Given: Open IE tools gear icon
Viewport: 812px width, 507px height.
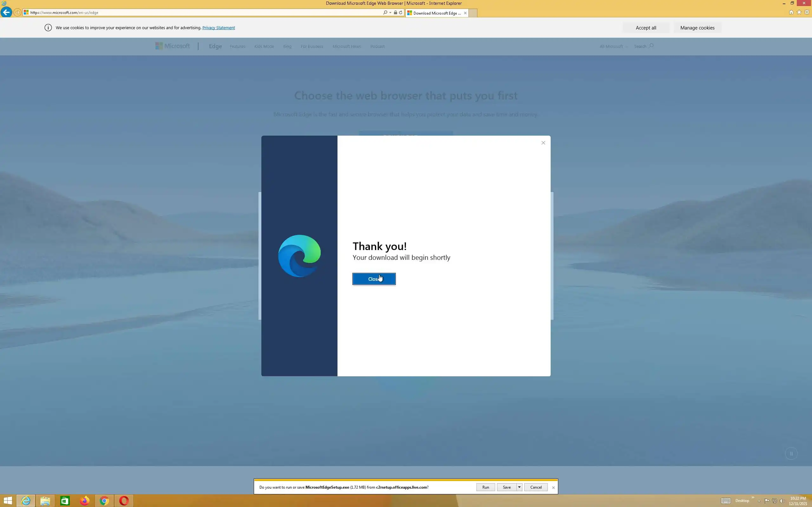Looking at the screenshot, I should tap(807, 12).
